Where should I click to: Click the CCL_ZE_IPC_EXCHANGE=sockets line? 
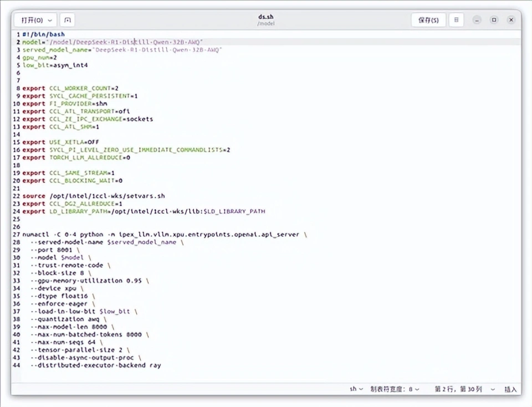click(x=88, y=119)
